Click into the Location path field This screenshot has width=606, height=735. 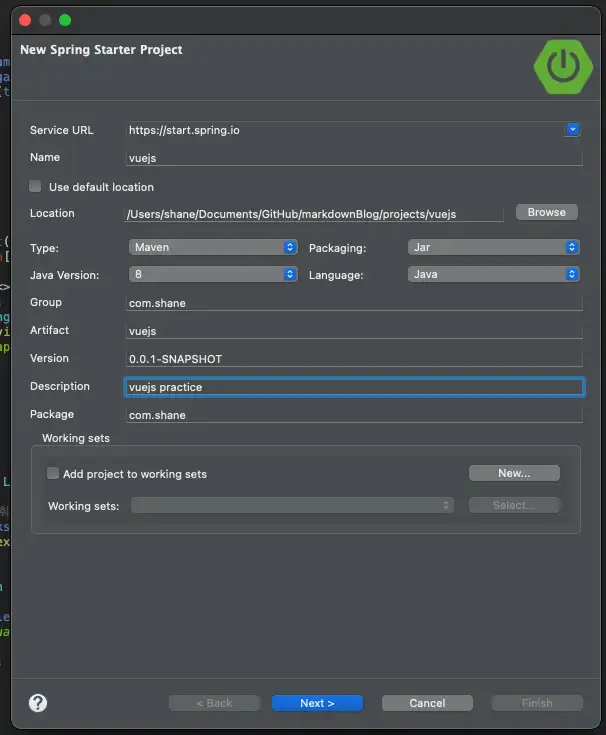tap(314, 214)
